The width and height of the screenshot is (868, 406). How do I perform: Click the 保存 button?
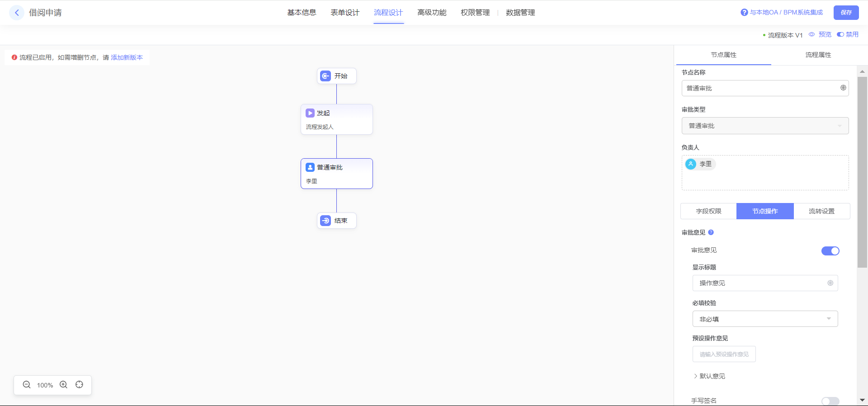(x=846, y=13)
